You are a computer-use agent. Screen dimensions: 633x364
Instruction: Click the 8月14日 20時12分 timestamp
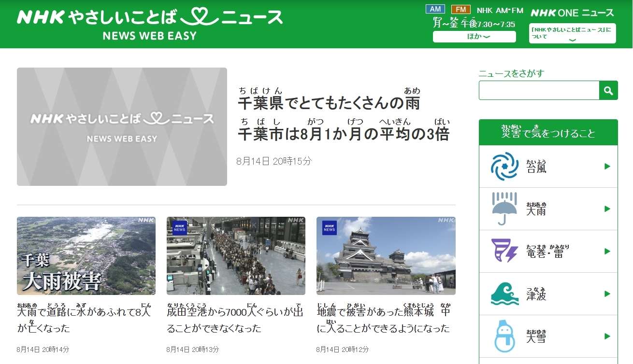click(343, 349)
